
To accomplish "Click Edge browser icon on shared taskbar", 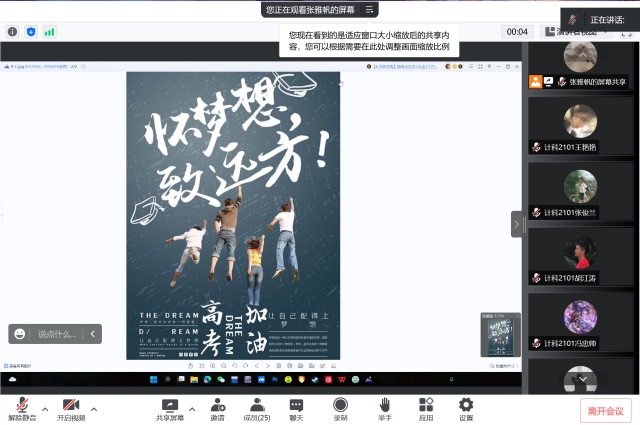I will coord(207,380).
